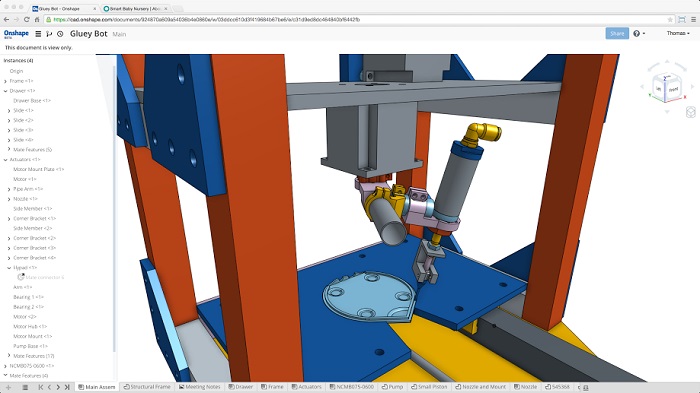Click the view cube orientation widget
This screenshot has height=393, width=700.
(666, 88)
